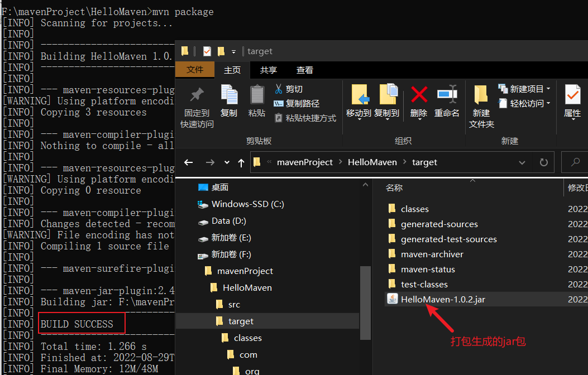Click target in address breadcrumb
Viewport: 588px width, 375px height.
424,162
